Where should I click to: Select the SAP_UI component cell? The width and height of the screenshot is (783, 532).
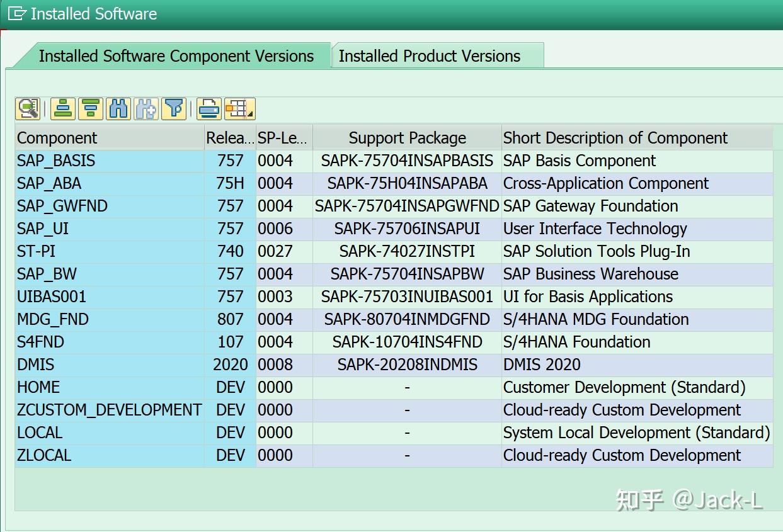click(110, 229)
